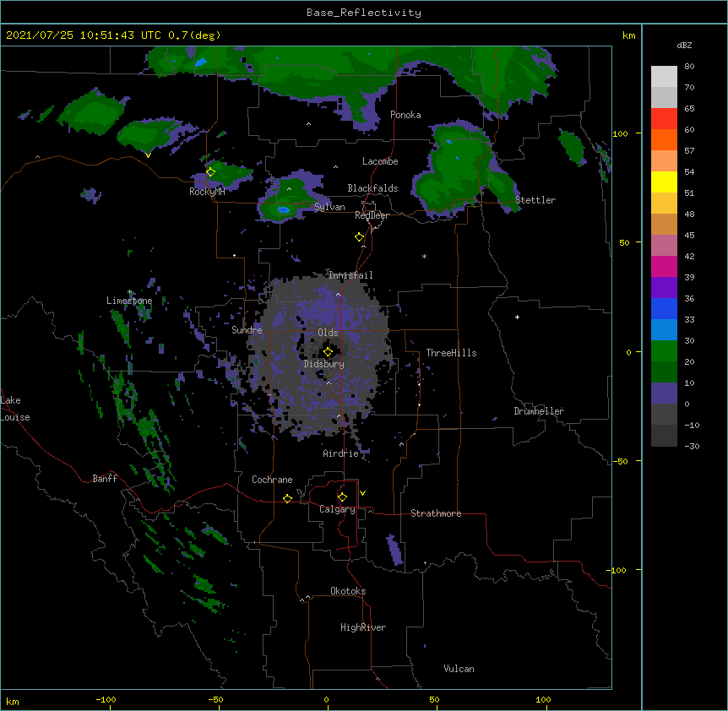728x711 pixels.
Task: Click the Blackfalds city label
Action: click(372, 188)
